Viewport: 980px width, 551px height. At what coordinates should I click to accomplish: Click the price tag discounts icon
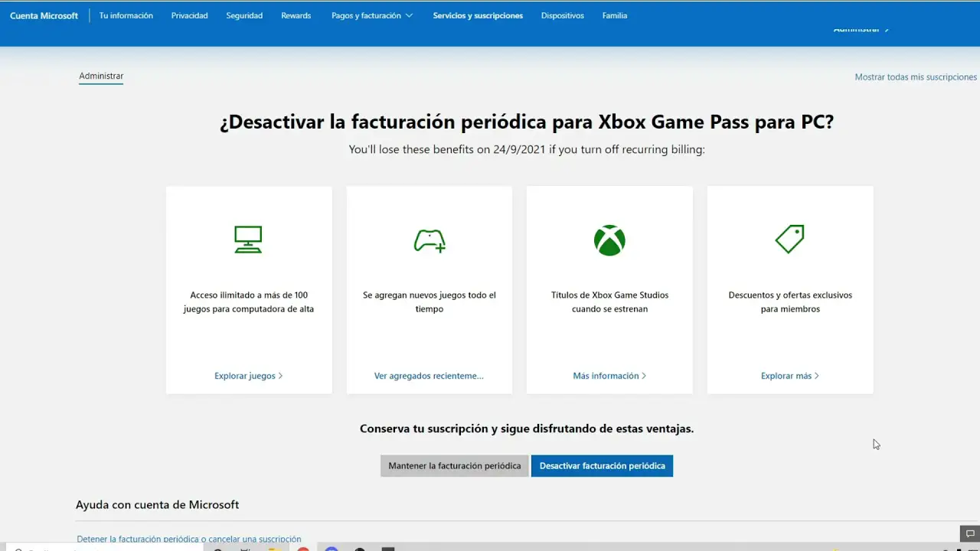pyautogui.click(x=789, y=240)
